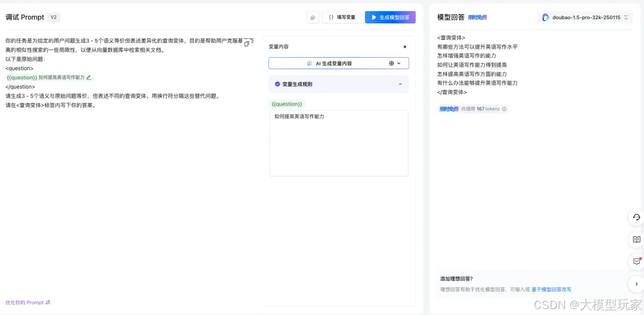Open customer support headset icon

637,217
